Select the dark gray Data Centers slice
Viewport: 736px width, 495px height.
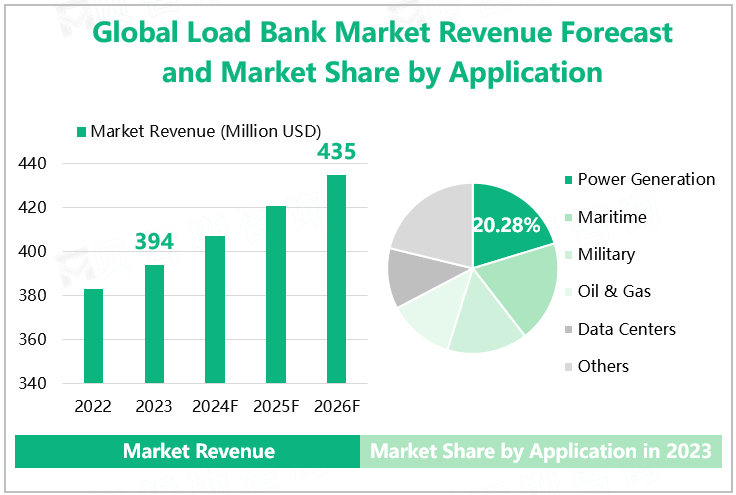tap(410, 275)
